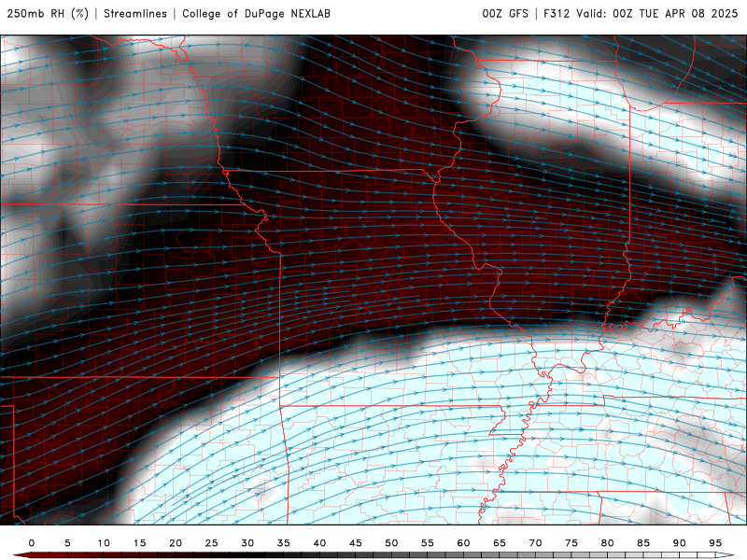
Task: Click the "250mb RH (%)" title text
Action: 49,13
